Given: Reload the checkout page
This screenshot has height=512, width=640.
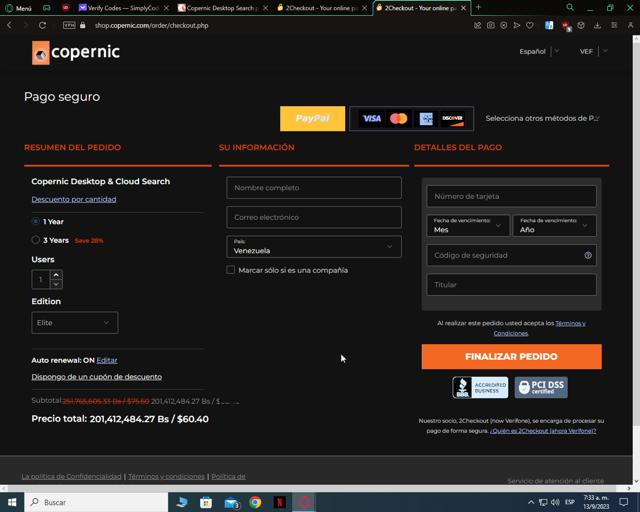Looking at the screenshot, I should [x=42, y=25].
